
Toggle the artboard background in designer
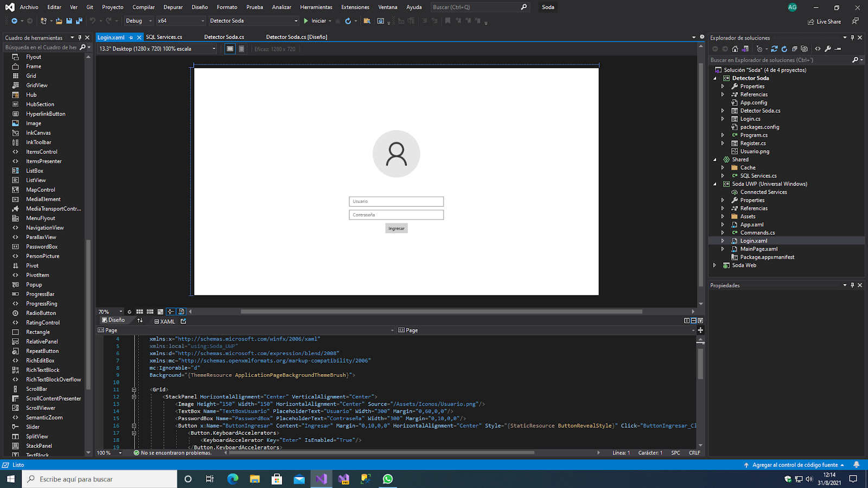pyautogui.click(x=161, y=312)
